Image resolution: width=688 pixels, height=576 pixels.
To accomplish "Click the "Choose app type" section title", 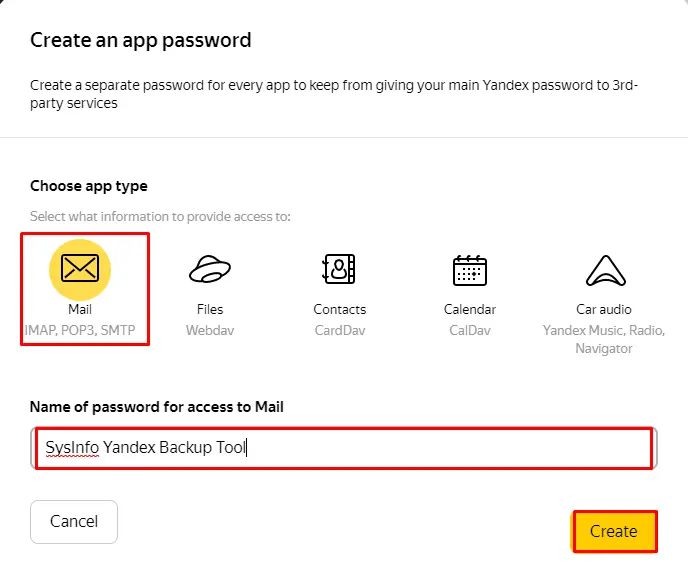I will point(89,186).
